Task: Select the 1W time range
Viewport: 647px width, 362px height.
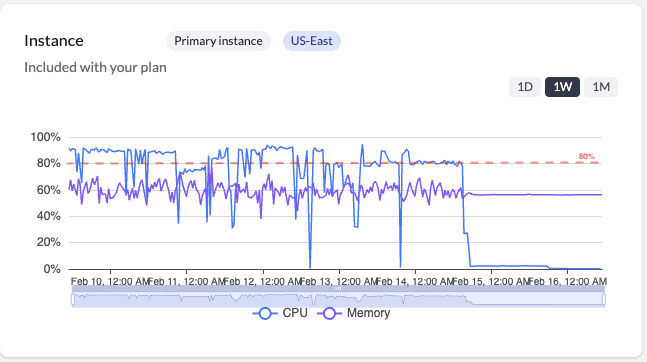Action: pos(562,87)
